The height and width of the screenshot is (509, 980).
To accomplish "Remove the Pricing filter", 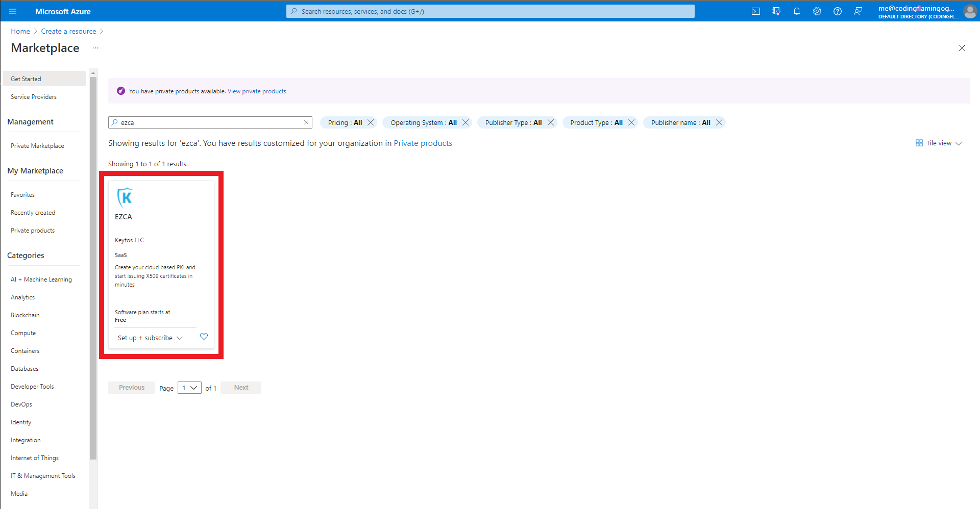I will pos(371,122).
